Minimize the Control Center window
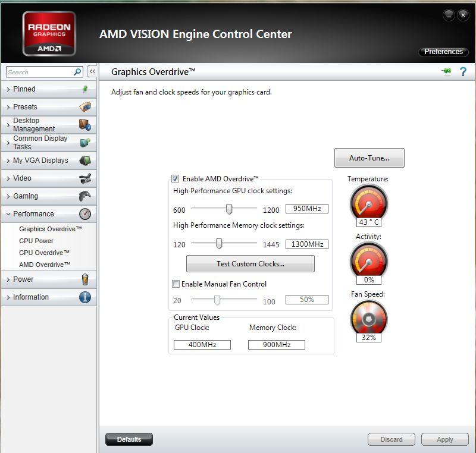This screenshot has width=476, height=453. [449, 15]
